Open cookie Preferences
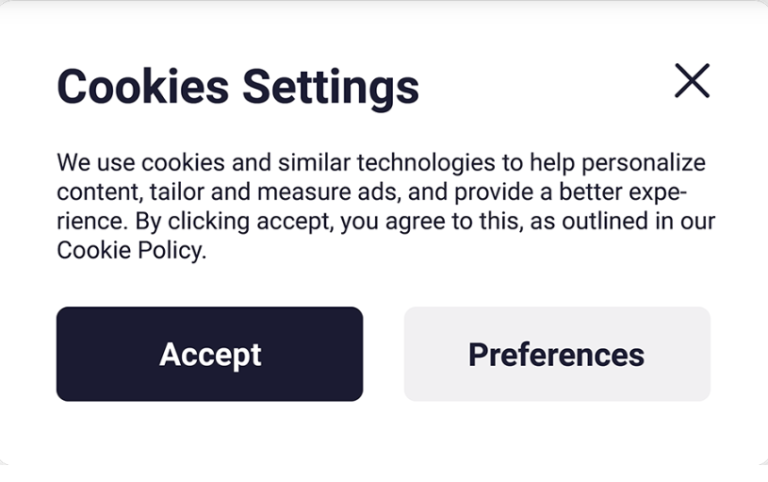Viewport: 768px width, 482px height. tap(556, 354)
